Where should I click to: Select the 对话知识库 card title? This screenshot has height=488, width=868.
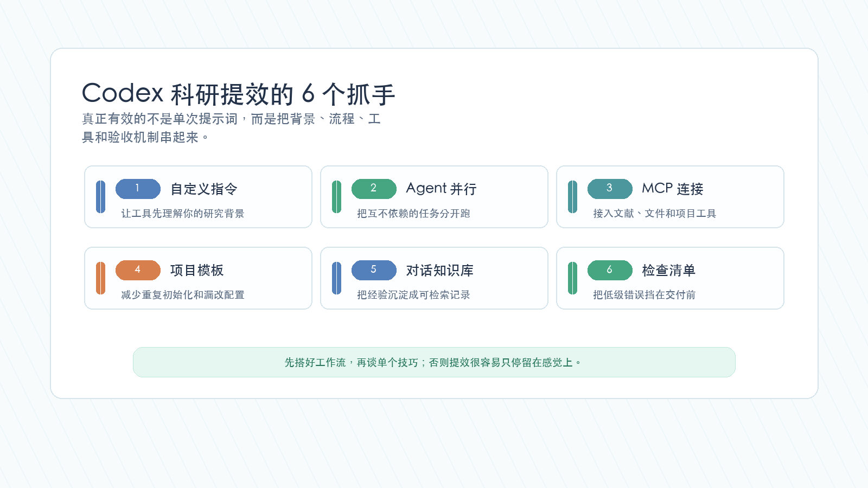point(440,270)
